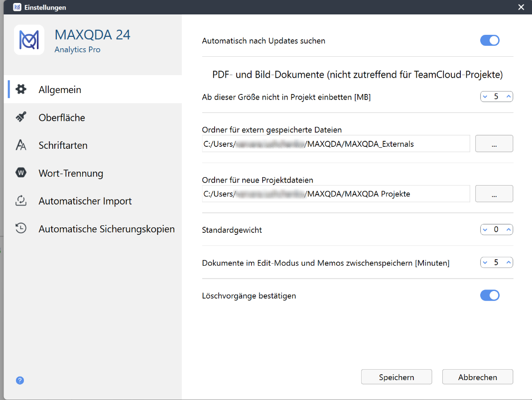Click the MAXQDA logo icon
Viewport: 532px width, 400px height.
[x=29, y=40]
